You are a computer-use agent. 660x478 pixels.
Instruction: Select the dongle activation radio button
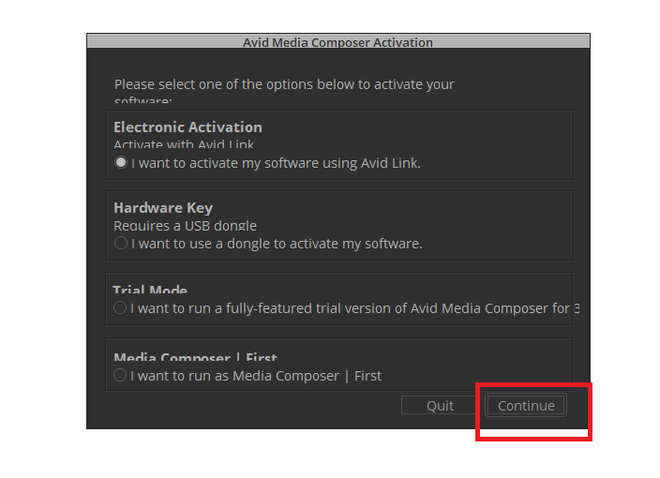coord(121,243)
